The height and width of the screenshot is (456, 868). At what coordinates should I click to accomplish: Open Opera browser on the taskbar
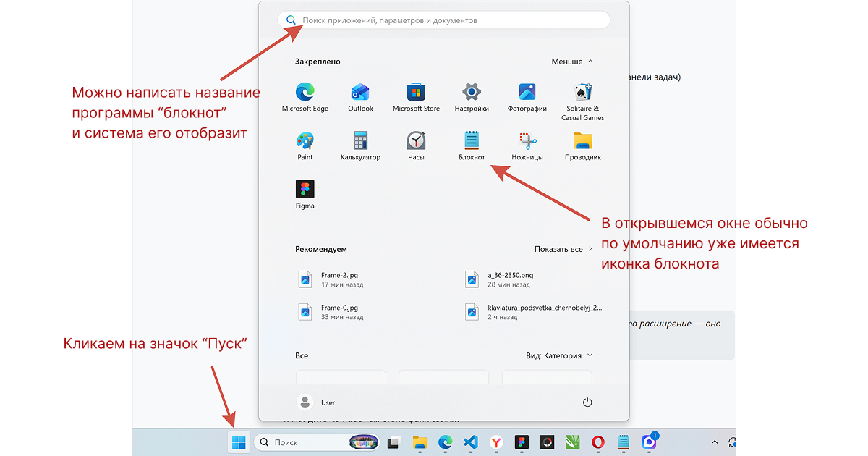598,442
